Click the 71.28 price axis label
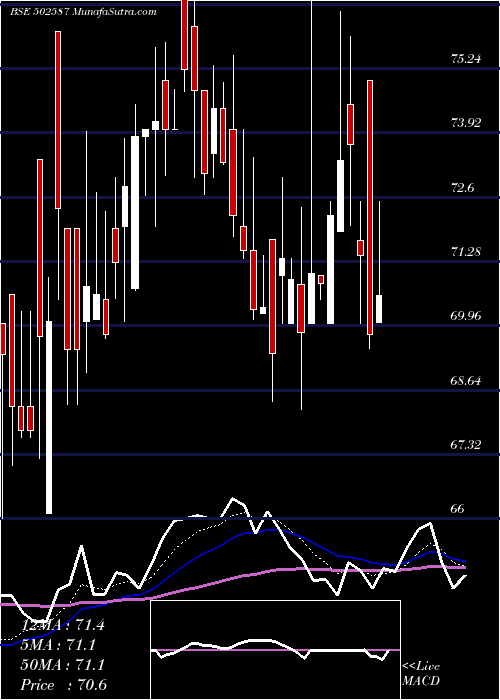Screen dimensions: 500x700 tap(466, 252)
